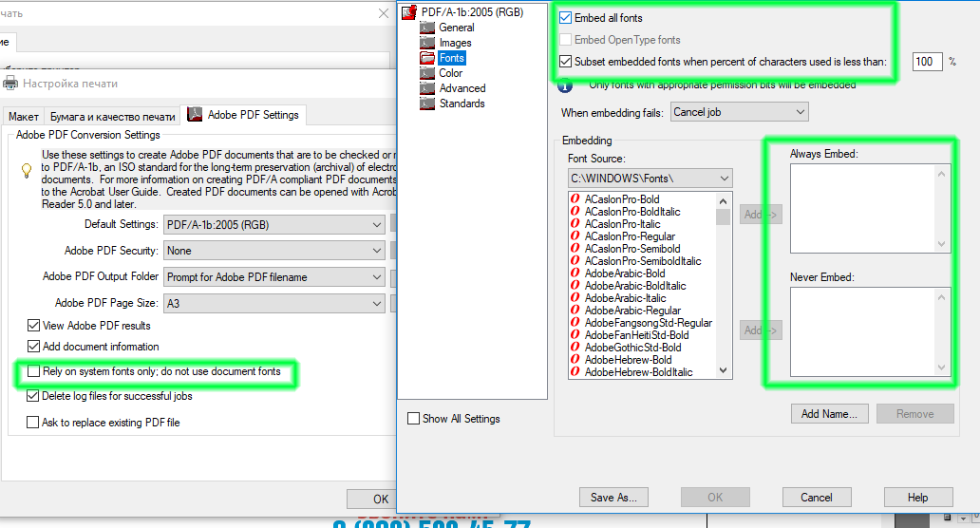Viewport: 980px width, 528px height.
Task: Toggle Delete log files for successful jobs
Action: [32, 396]
